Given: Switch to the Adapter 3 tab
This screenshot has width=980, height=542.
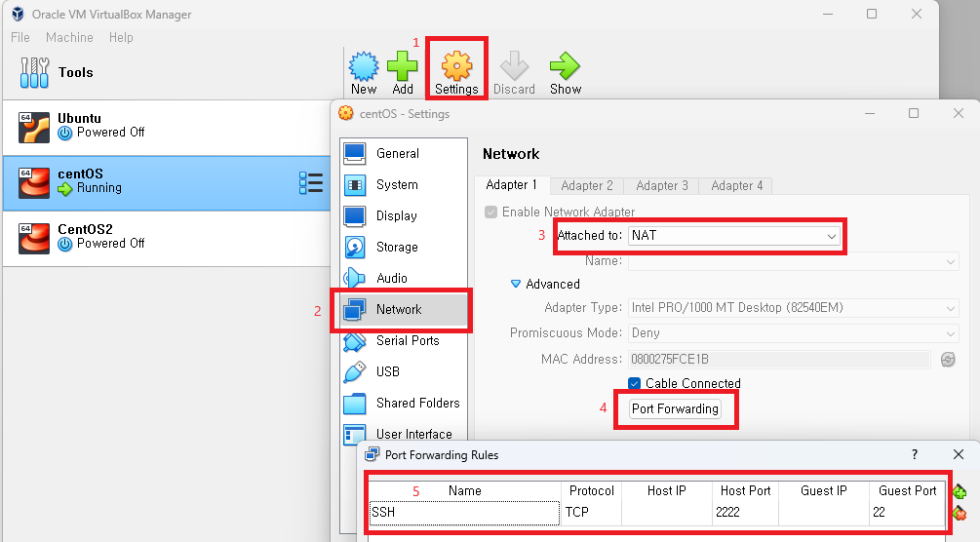Looking at the screenshot, I should tap(662, 185).
